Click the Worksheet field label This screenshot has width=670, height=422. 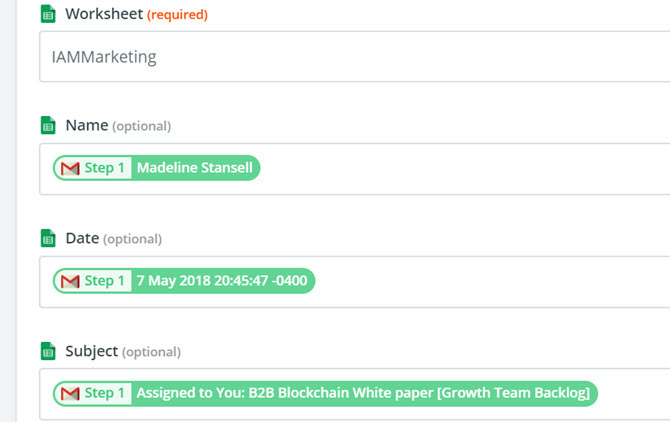click(104, 14)
